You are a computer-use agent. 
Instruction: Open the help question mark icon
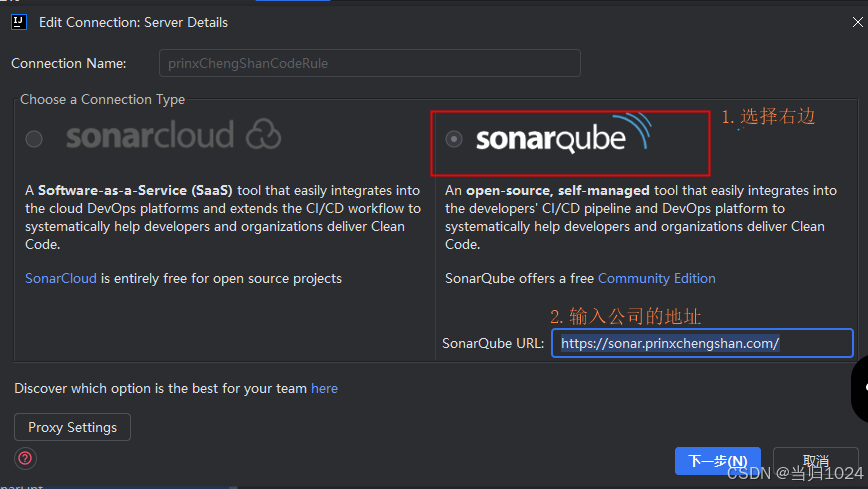coord(25,459)
